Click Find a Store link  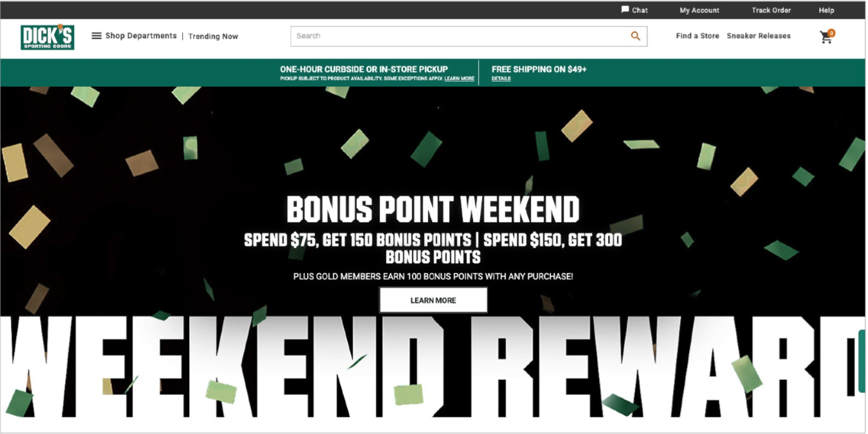point(697,36)
